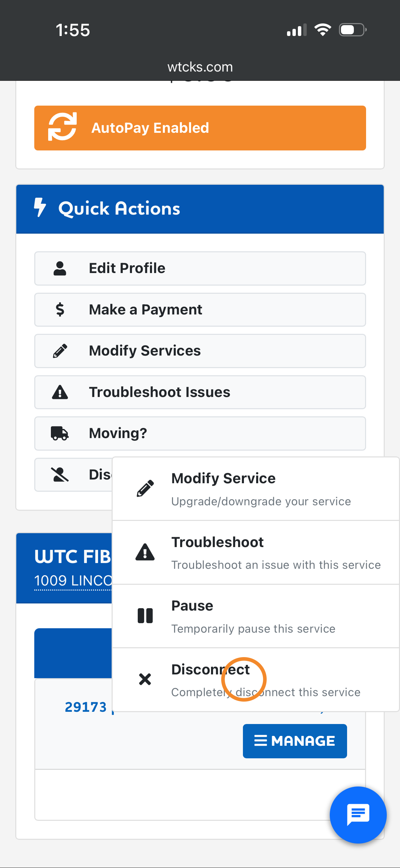Click the crossed-out user disconnect icon

[60, 474]
